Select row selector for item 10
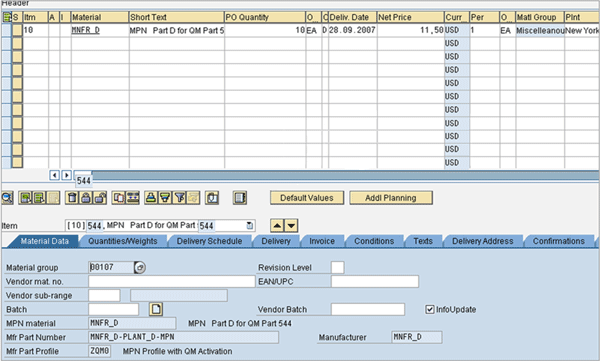Image resolution: width=600 pixels, height=361 pixels. coord(17,30)
